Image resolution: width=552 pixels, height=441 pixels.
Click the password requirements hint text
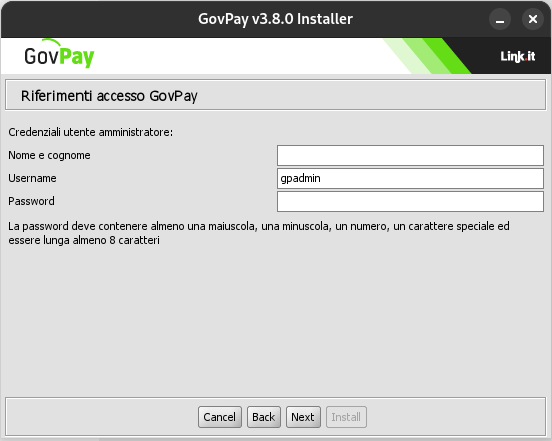(x=259, y=233)
